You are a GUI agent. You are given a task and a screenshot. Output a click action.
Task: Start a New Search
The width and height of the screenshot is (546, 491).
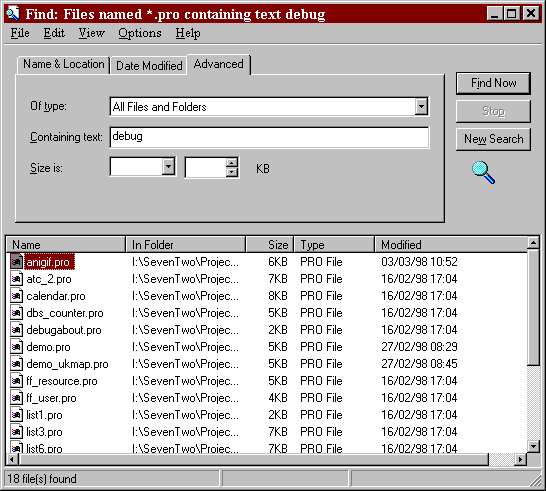pyautogui.click(x=493, y=139)
